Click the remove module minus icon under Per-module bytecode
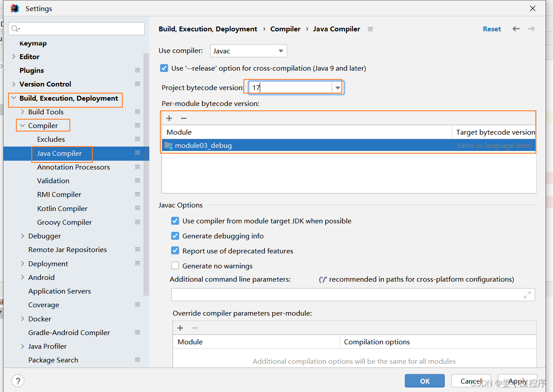Image resolution: width=553 pixels, height=392 pixels. tap(184, 118)
